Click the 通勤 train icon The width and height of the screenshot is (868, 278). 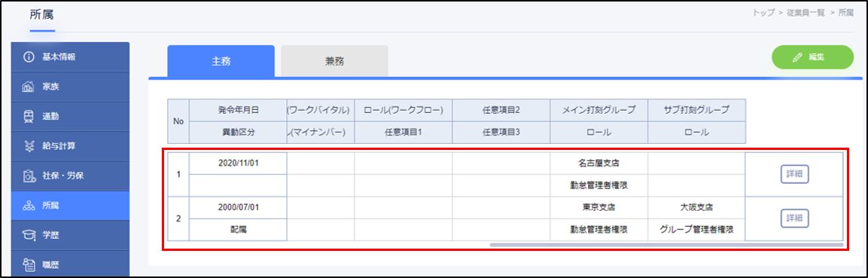click(29, 117)
